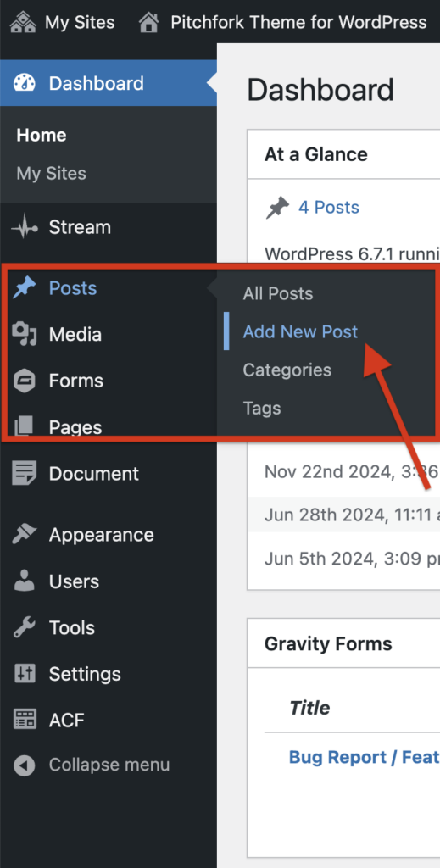Image resolution: width=440 pixels, height=868 pixels.
Task: Click the Gravity Forms hexagon icon
Action: pos(25,381)
